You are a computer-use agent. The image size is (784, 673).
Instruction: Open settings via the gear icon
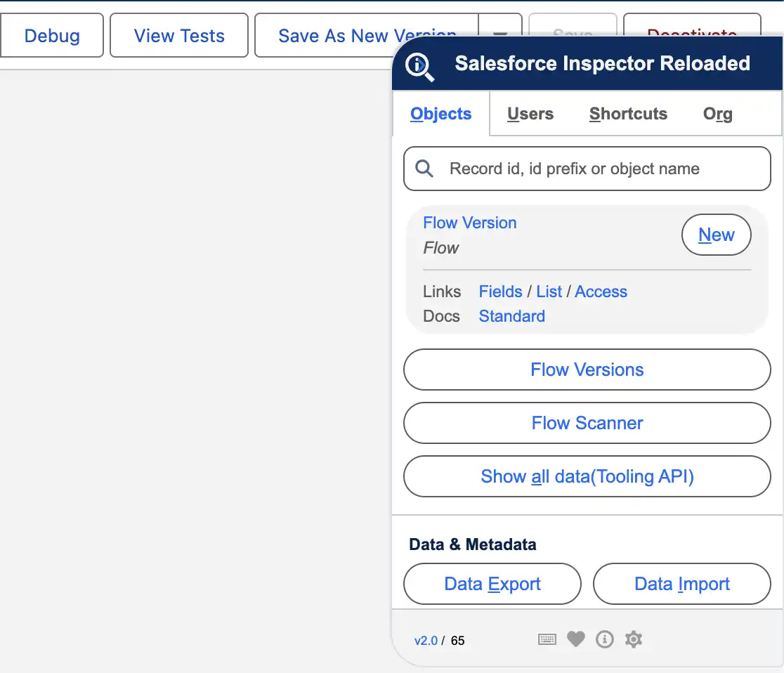click(634, 639)
